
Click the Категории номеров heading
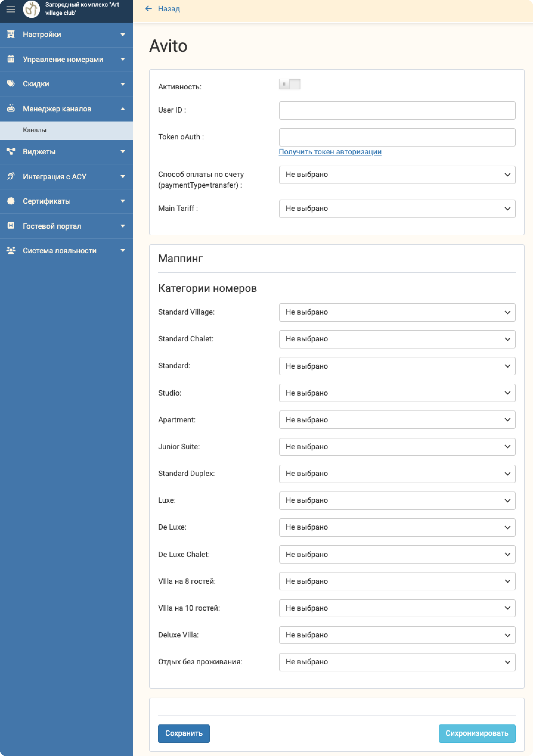[x=207, y=288]
